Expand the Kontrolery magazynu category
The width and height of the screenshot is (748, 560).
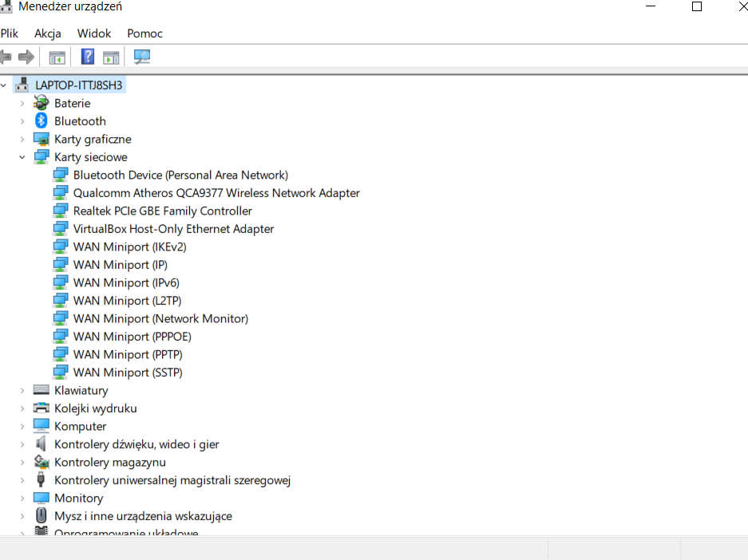click(22, 463)
